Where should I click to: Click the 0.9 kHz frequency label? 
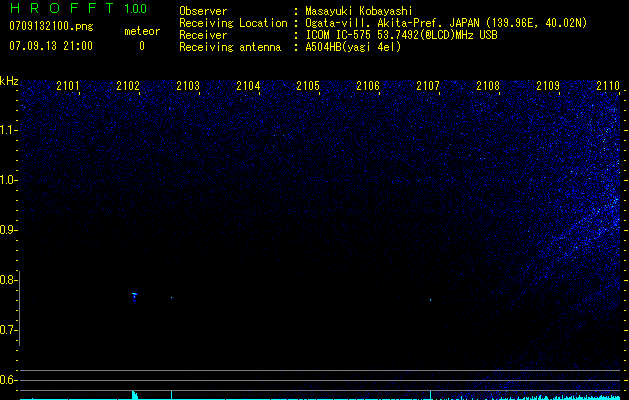coord(8,230)
